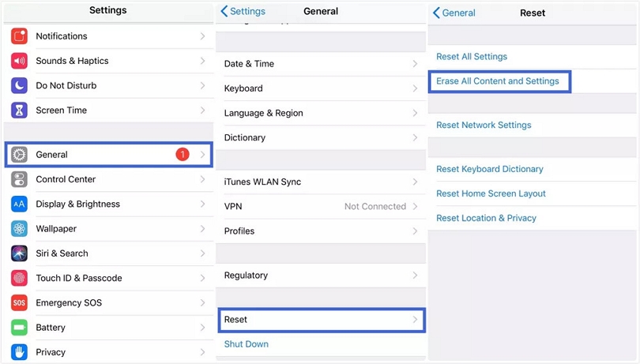Choose Reset All Settings
The image size is (640, 364).
pos(472,57)
